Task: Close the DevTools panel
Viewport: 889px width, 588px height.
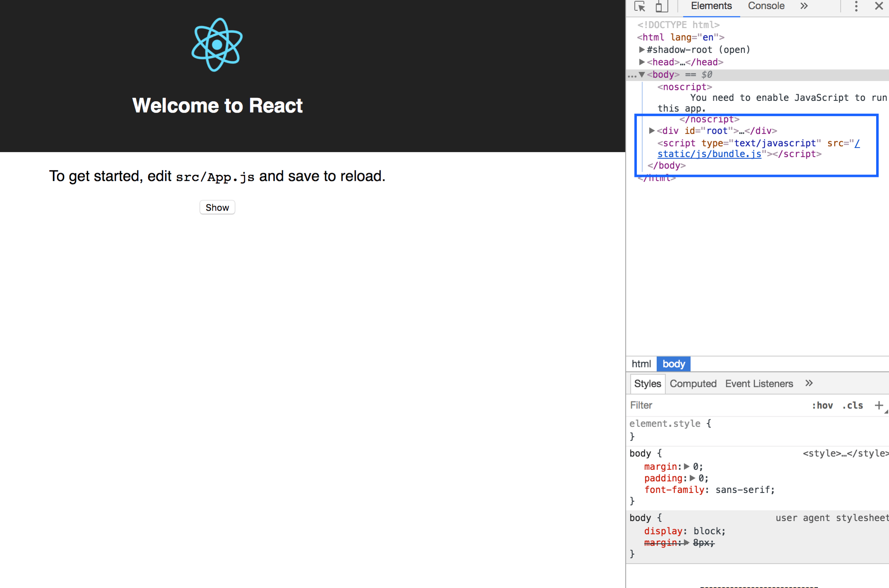Action: click(879, 6)
